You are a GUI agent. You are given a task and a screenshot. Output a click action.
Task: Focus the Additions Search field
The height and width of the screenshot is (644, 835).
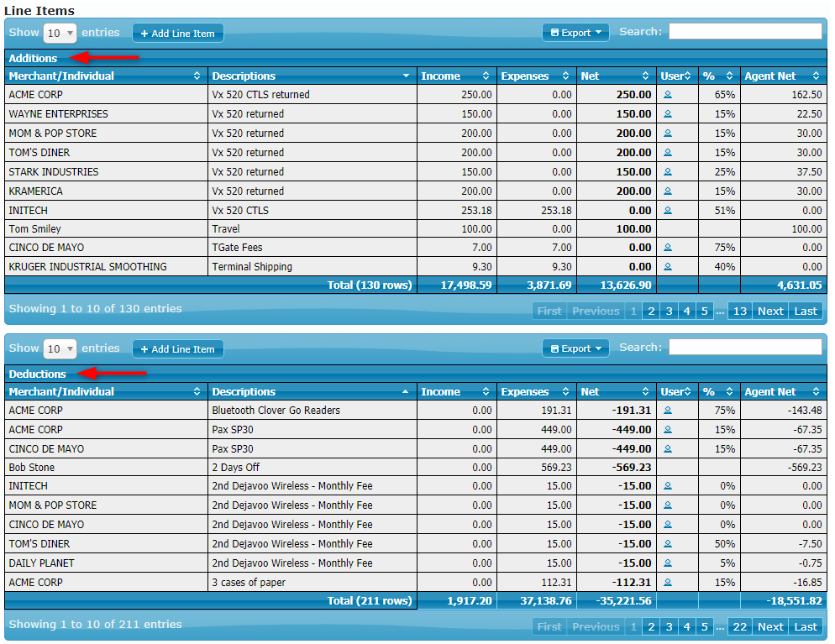pyautogui.click(x=746, y=31)
